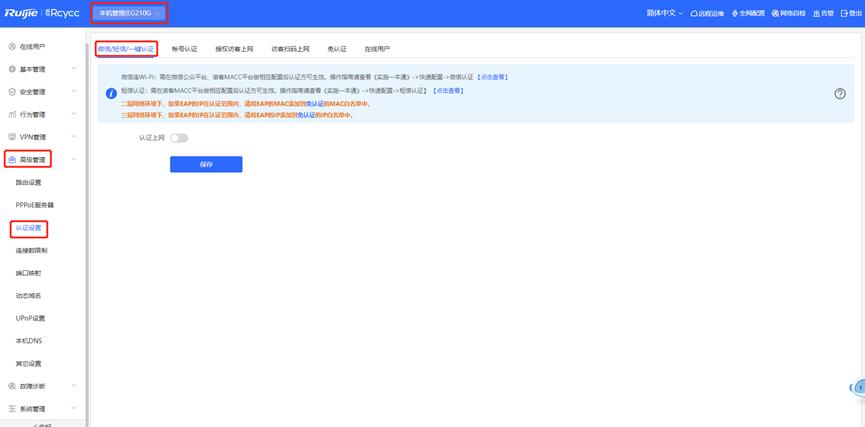Click the blue 保存 button
The image size is (865, 427).
click(206, 164)
